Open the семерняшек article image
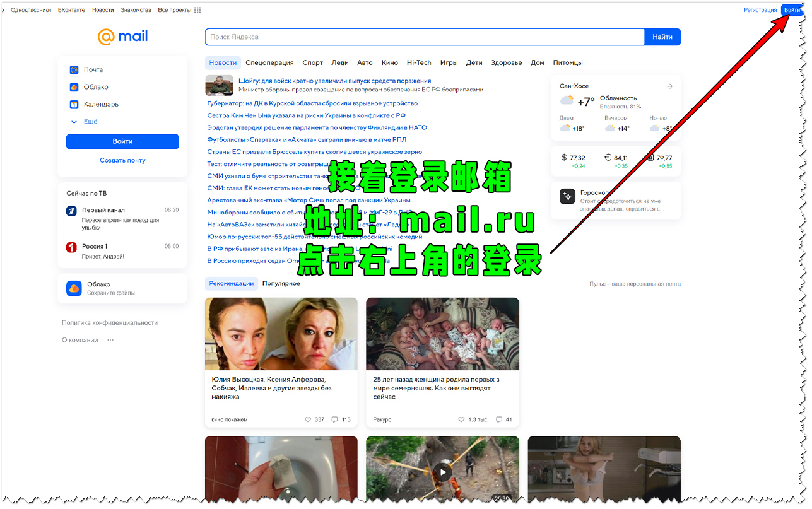The height and width of the screenshot is (509, 812). coord(443,334)
